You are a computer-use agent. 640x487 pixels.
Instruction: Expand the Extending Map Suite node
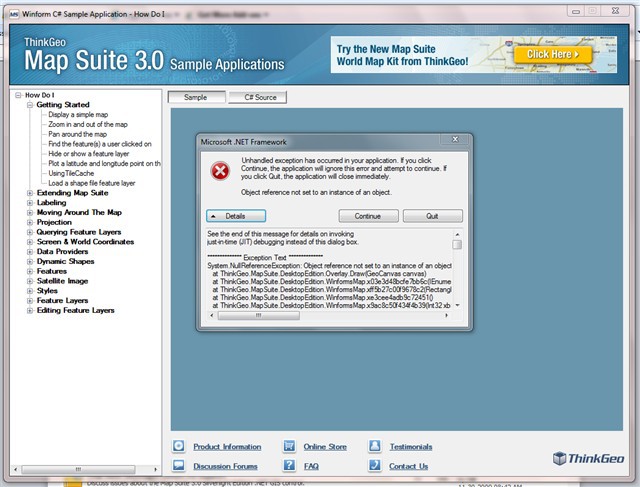[30, 193]
